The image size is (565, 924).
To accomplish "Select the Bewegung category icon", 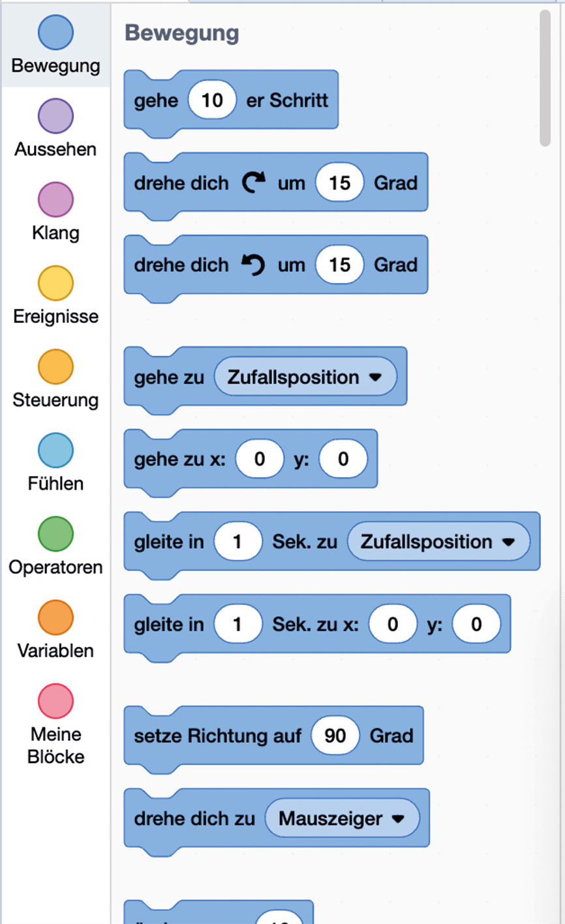I will pos(55,32).
